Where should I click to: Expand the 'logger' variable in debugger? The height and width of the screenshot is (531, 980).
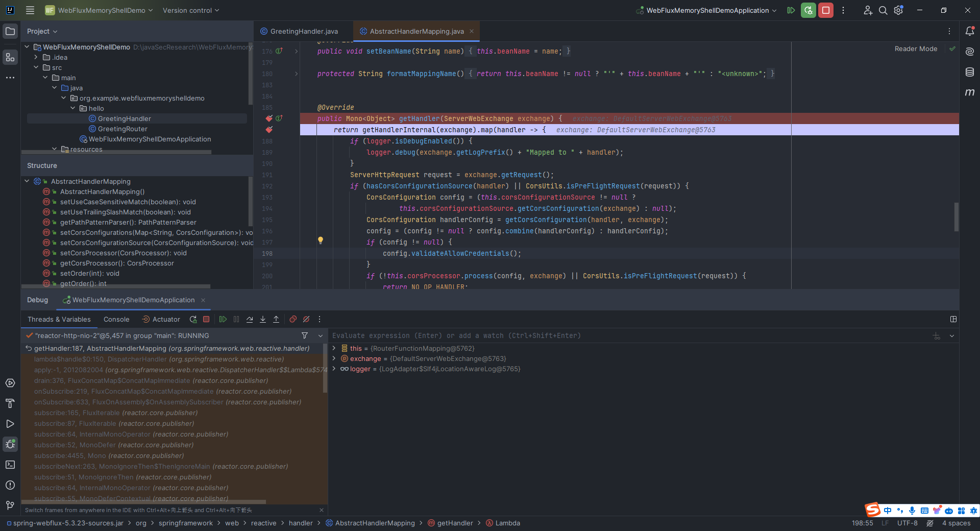[334, 369]
